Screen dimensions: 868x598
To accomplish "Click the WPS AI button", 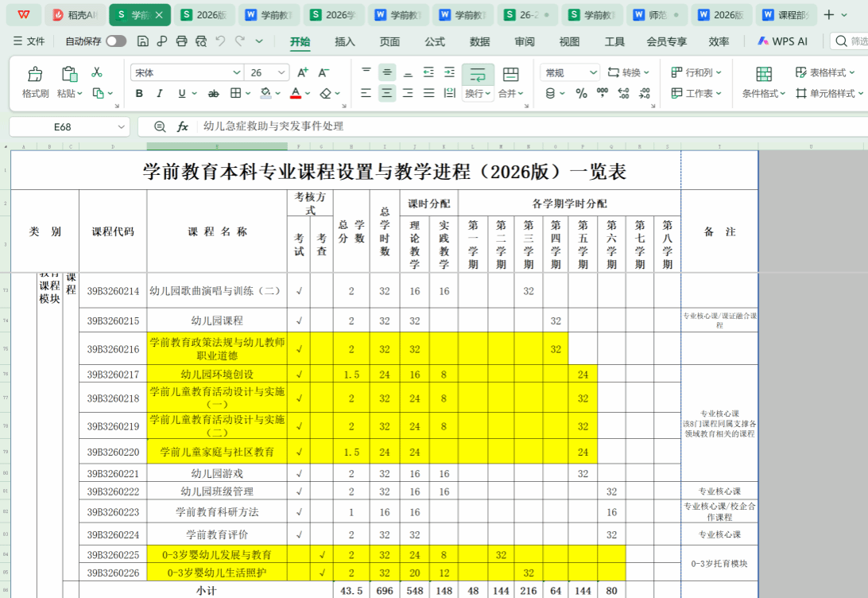I will click(x=783, y=41).
